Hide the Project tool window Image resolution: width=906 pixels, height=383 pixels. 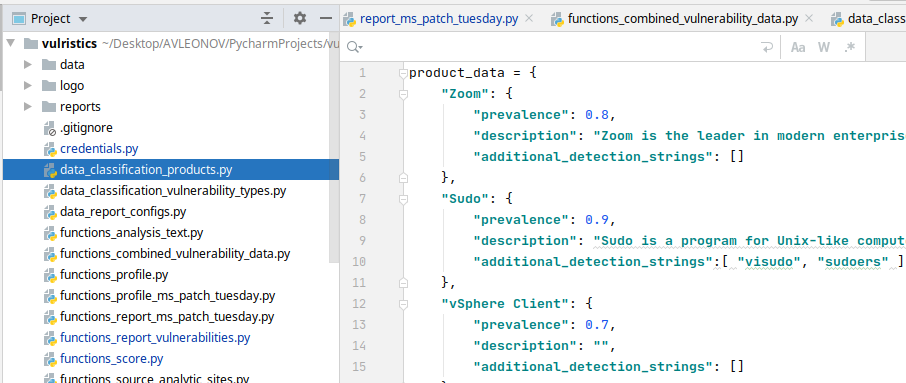pyautogui.click(x=326, y=18)
